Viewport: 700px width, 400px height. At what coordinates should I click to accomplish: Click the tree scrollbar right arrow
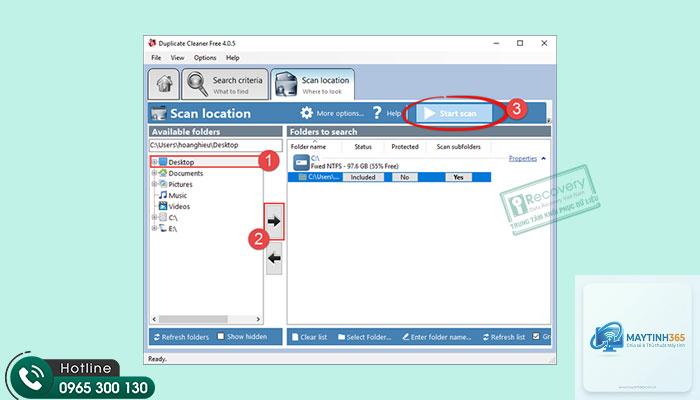(258, 319)
